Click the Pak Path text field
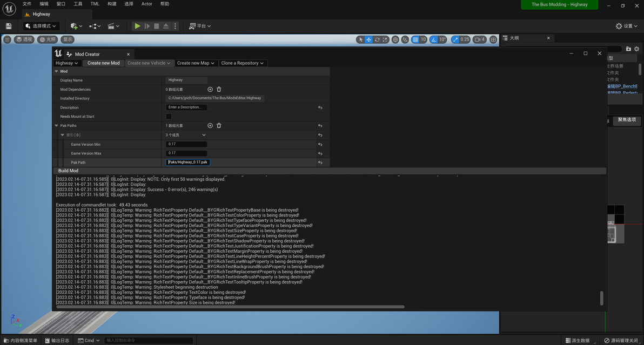This screenshot has height=345, width=644. 187,162
